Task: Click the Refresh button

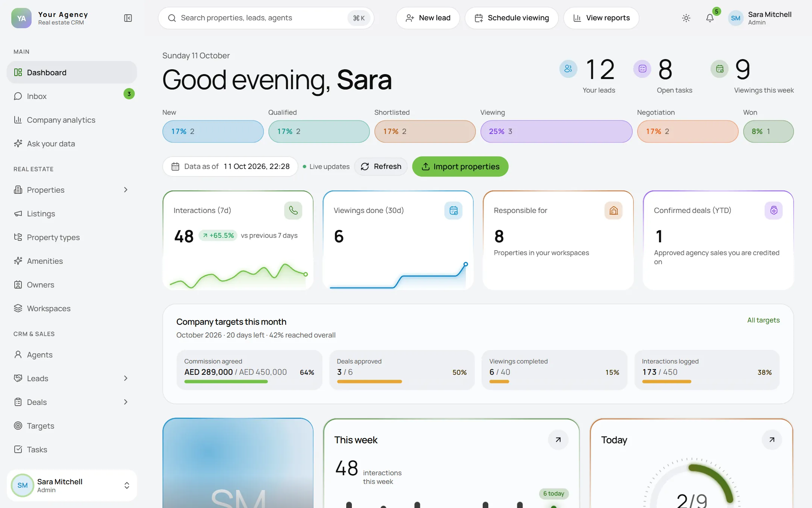Action: click(x=381, y=166)
